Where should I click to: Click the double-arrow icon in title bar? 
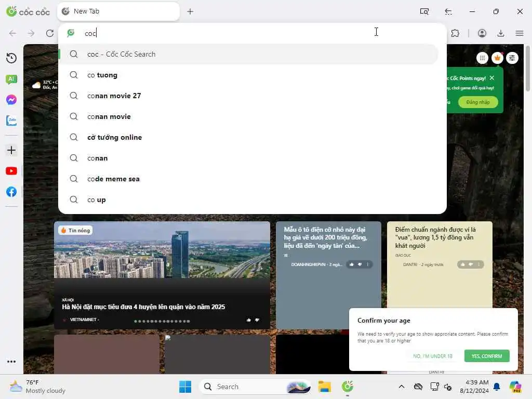448,11
